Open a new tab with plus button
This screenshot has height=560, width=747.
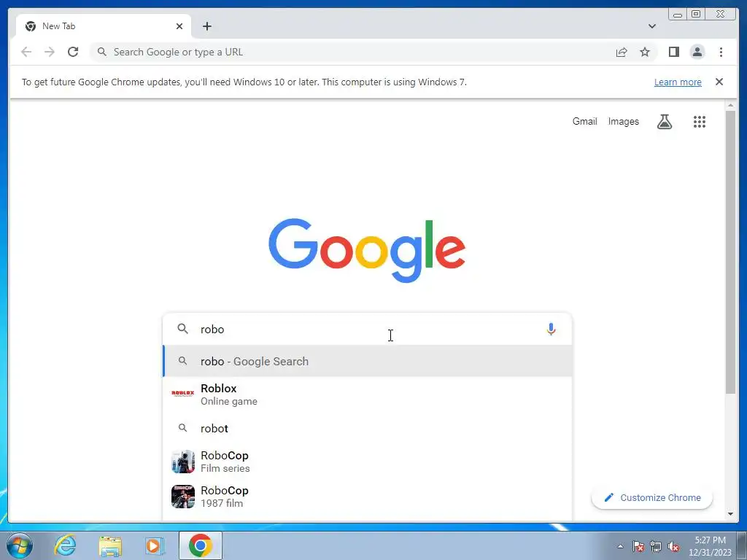(206, 26)
